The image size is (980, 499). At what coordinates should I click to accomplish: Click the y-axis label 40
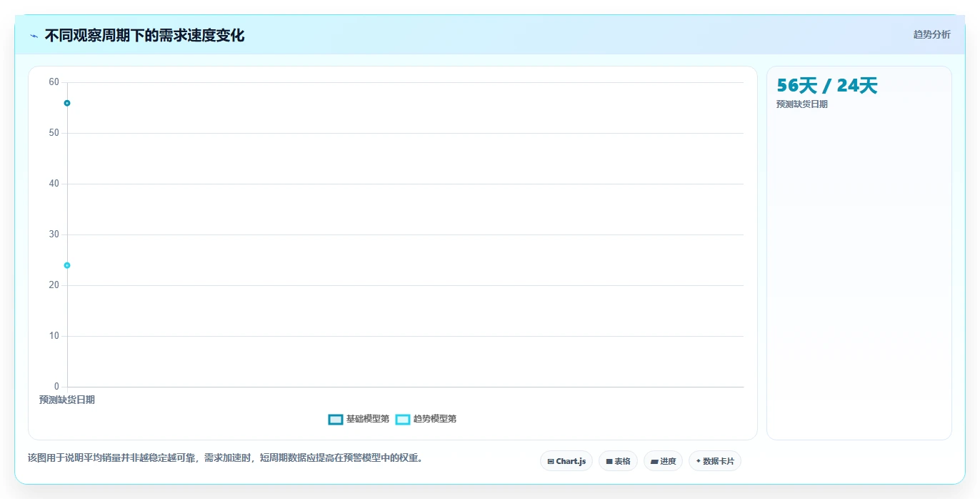(54, 184)
